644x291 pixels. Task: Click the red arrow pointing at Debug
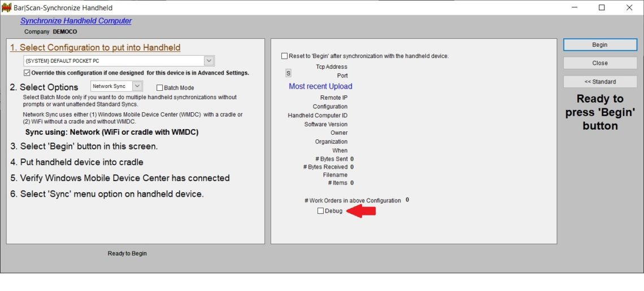(x=360, y=211)
